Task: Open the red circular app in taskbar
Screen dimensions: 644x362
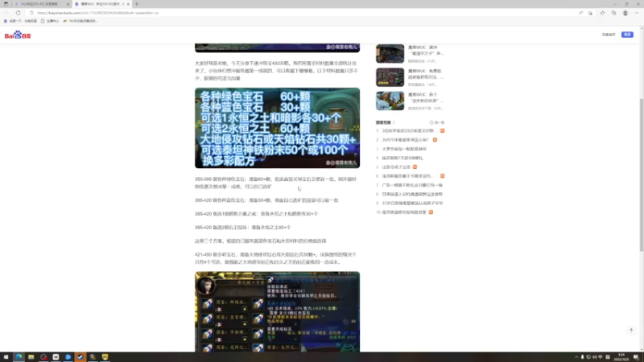Action: pyautogui.click(x=43, y=357)
